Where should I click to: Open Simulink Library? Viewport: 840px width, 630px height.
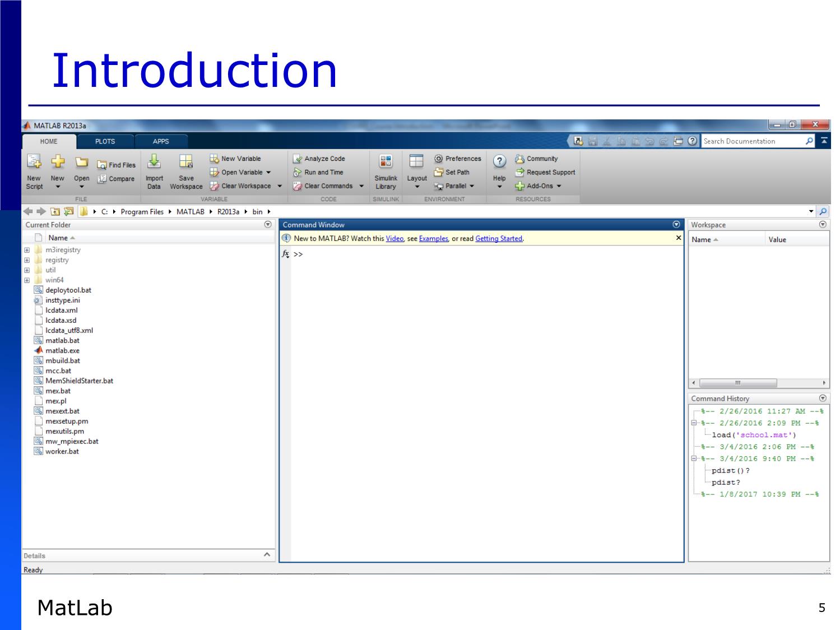click(x=386, y=173)
